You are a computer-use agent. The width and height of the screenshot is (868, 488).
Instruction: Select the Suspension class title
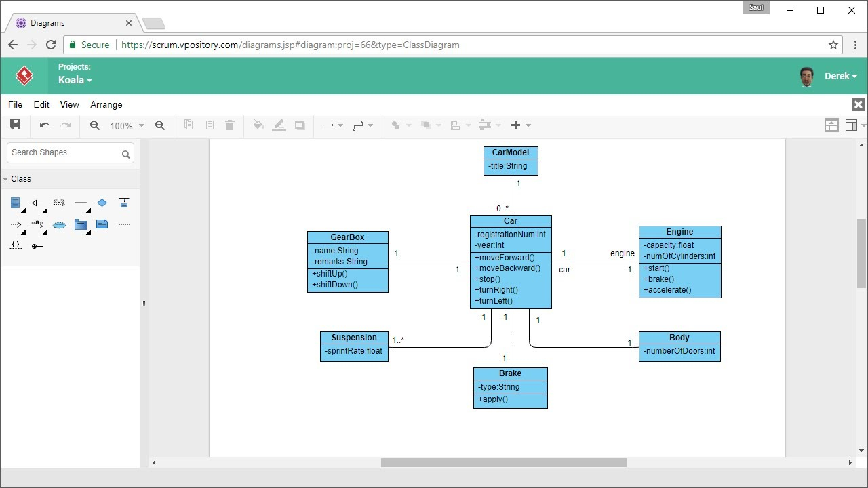(354, 338)
